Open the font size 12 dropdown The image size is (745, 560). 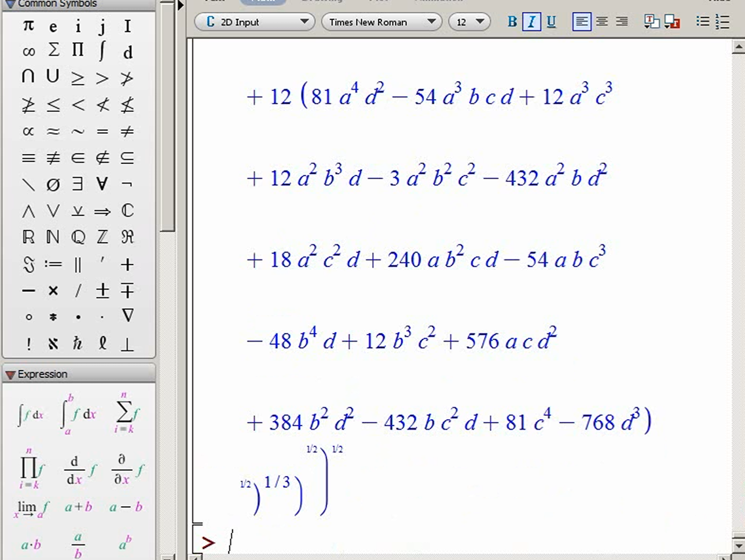(469, 22)
